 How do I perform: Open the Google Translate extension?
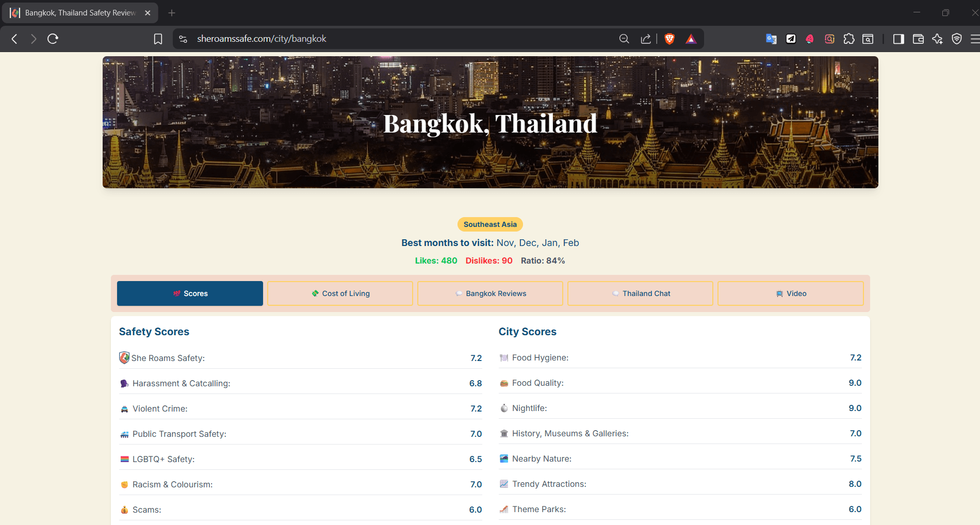click(x=771, y=39)
